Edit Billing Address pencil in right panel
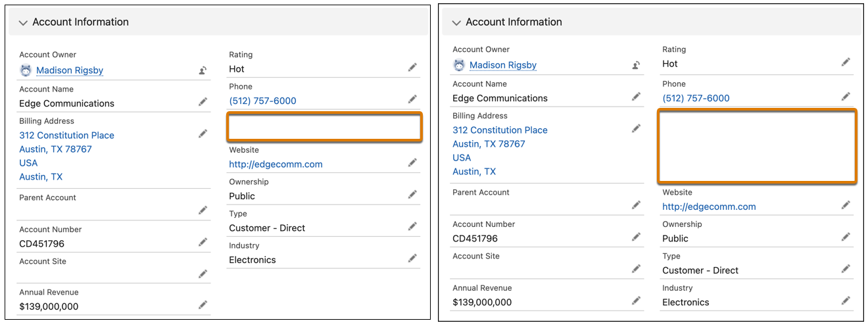 pyautogui.click(x=636, y=128)
